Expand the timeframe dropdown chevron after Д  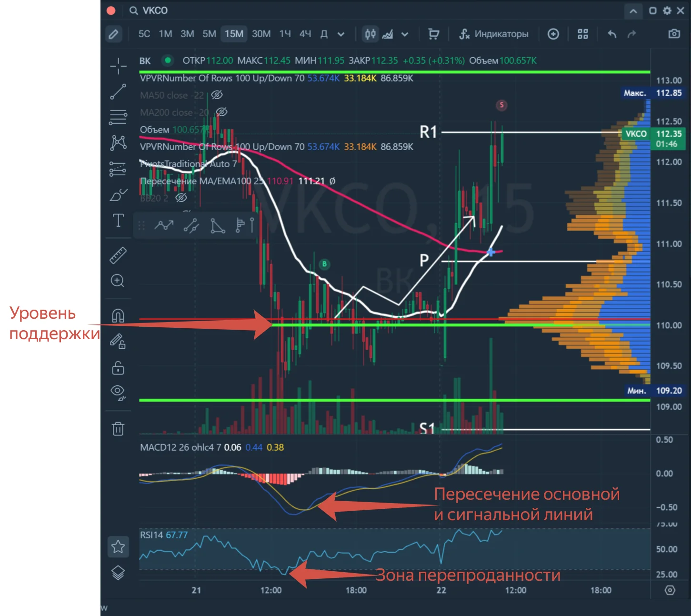pos(341,34)
